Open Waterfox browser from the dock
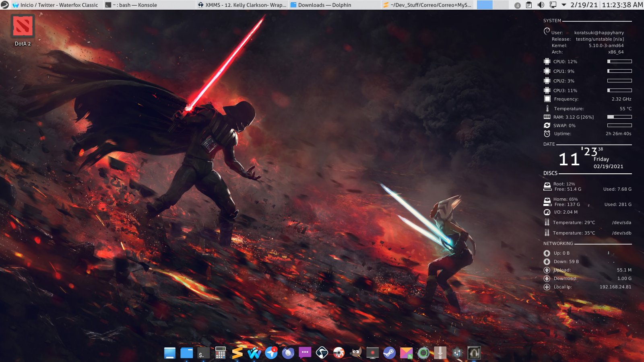The height and width of the screenshot is (362, 644). pos(254,353)
